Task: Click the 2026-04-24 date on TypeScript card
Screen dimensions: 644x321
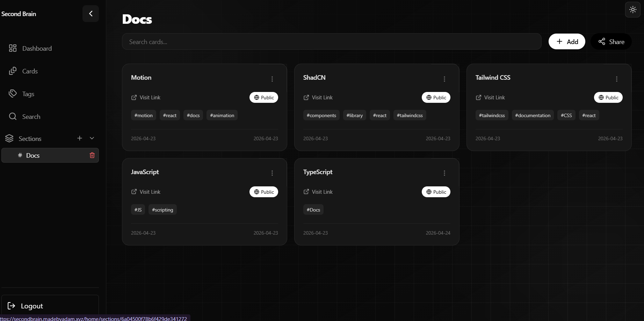Action: click(x=438, y=233)
